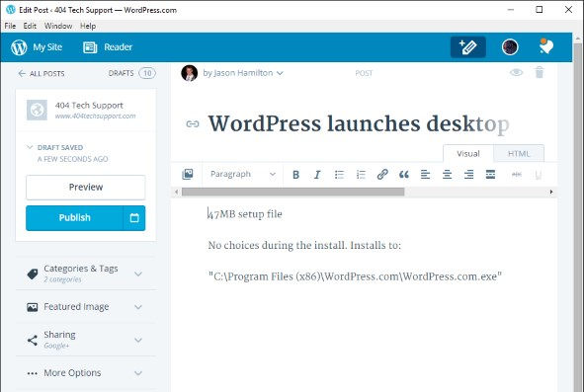
Task: Open the author dropdown by Jason Hamilton
Action: [x=243, y=73]
